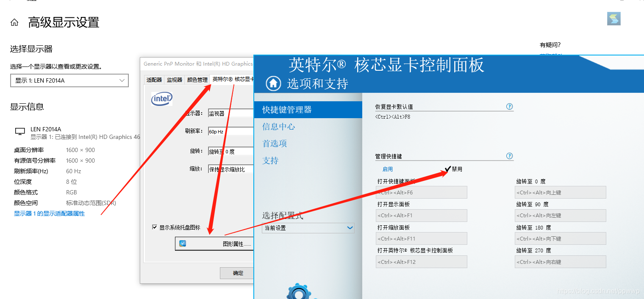644x299 pixels.
Task: Switch to the 监视器 tab
Action: click(175, 80)
